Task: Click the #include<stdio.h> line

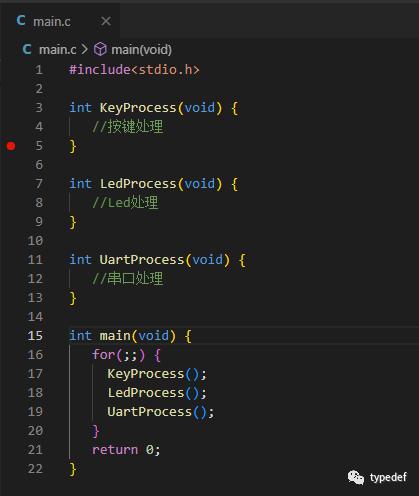Action: coord(134,70)
